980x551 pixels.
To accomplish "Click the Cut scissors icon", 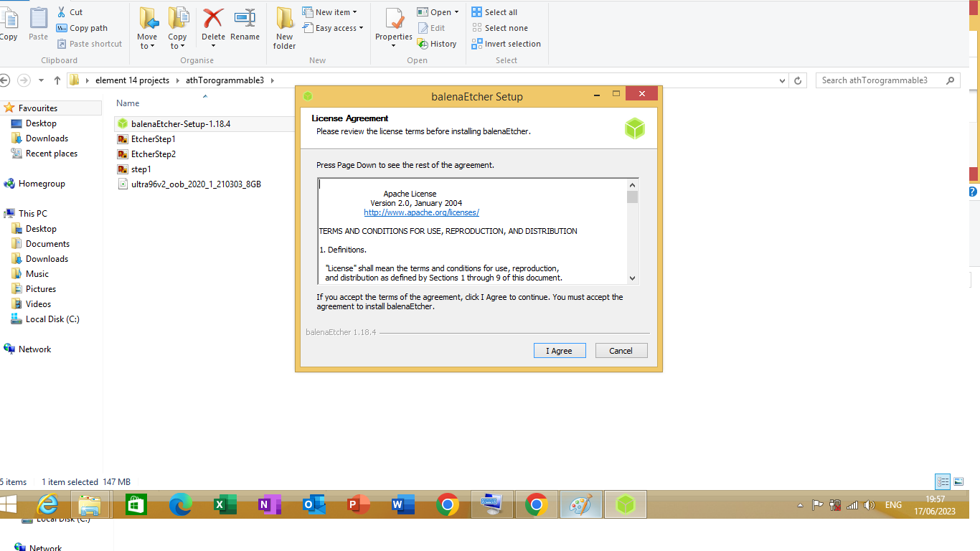I will 62,12.
